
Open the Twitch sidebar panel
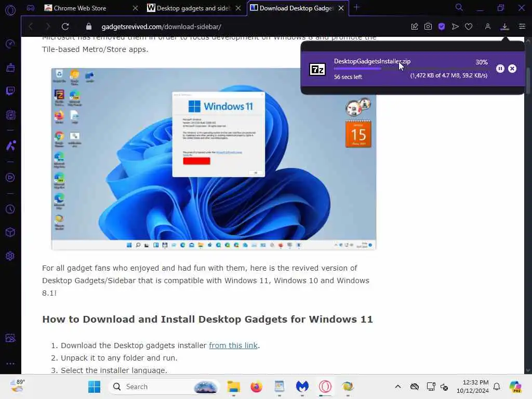click(x=10, y=91)
